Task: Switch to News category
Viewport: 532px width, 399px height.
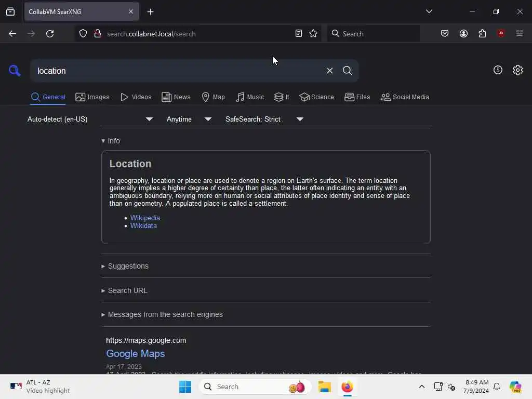Action: coord(176,97)
